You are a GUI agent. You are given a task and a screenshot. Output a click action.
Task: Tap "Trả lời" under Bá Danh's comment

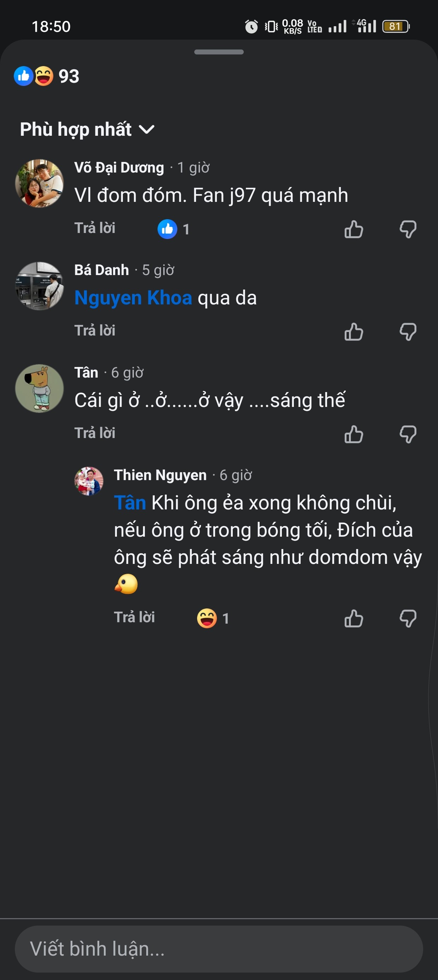(95, 331)
